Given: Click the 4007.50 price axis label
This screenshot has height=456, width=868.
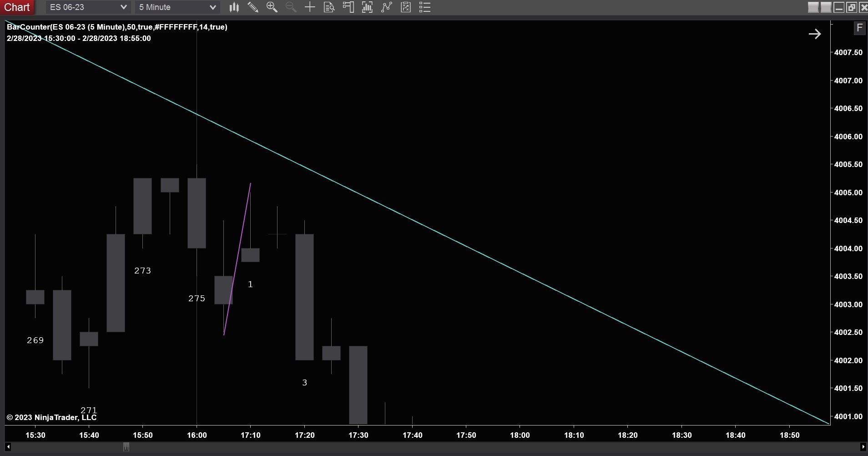Looking at the screenshot, I should (x=848, y=52).
